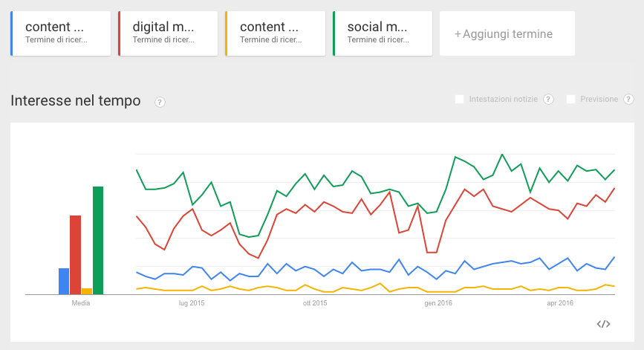Click the red average bar in Media

click(75, 255)
